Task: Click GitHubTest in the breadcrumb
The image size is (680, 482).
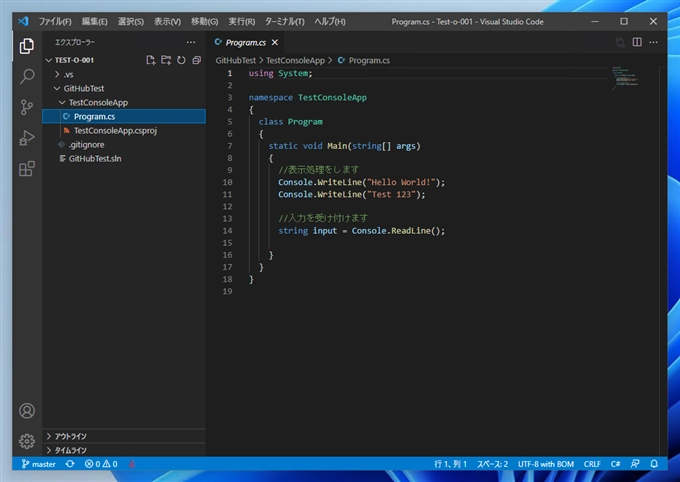Action: 235,60
